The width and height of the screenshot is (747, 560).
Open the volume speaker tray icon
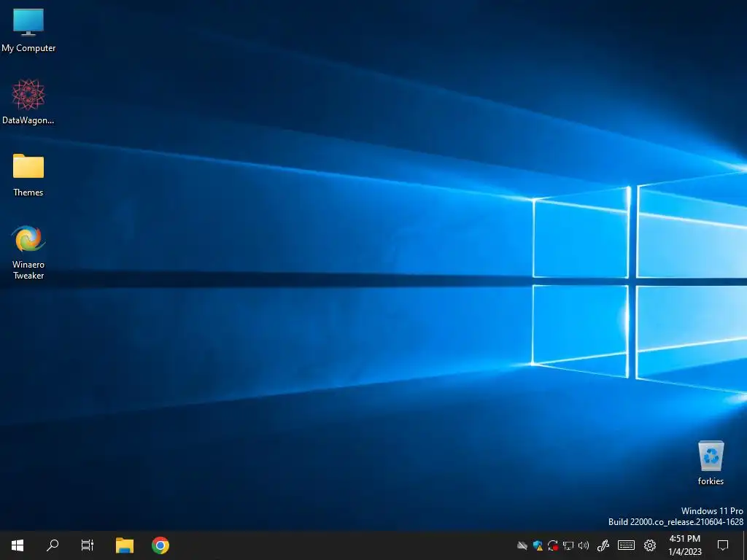pos(584,545)
